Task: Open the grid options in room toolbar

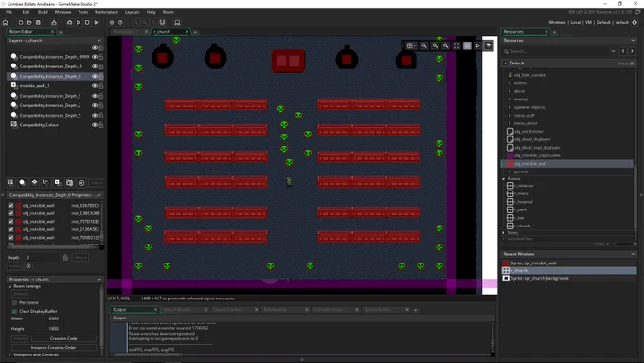Action: point(411,45)
